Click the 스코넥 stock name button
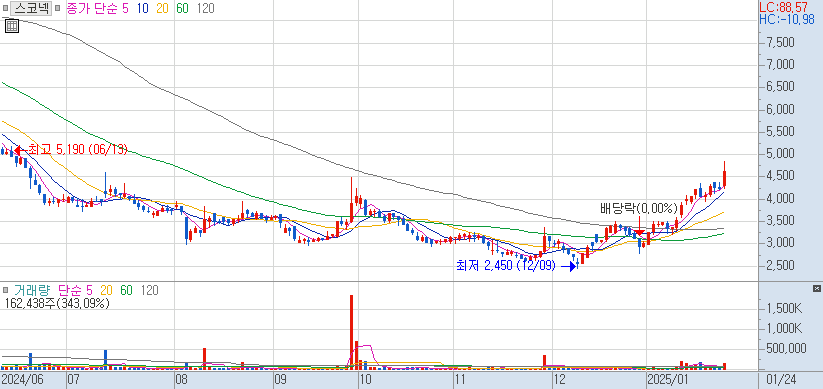The width and height of the screenshot is (823, 389). click(31, 8)
